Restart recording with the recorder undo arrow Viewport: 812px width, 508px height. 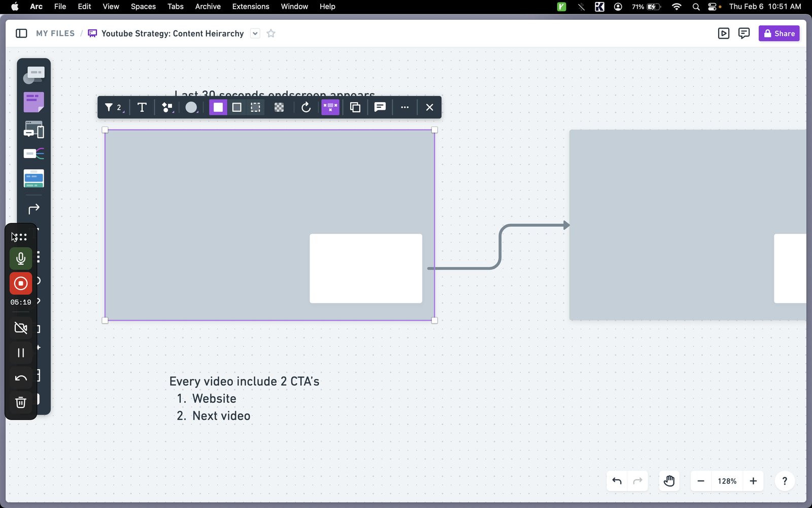(21, 377)
